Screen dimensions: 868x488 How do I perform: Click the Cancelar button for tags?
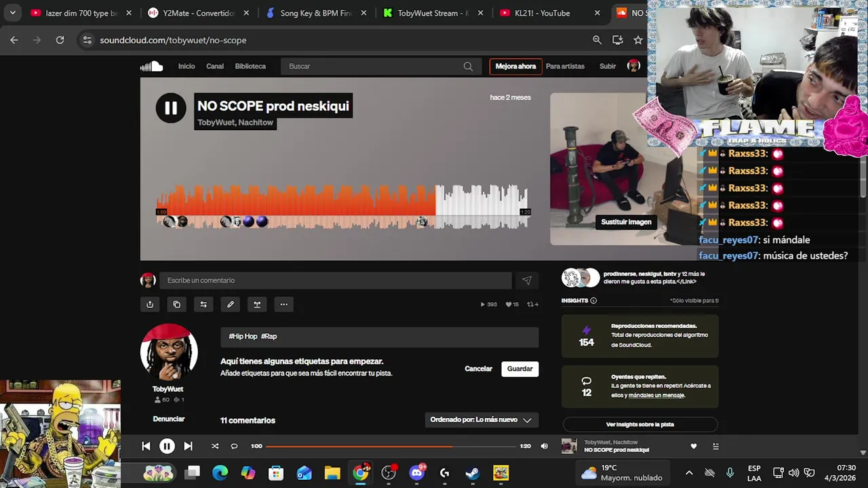pos(478,369)
